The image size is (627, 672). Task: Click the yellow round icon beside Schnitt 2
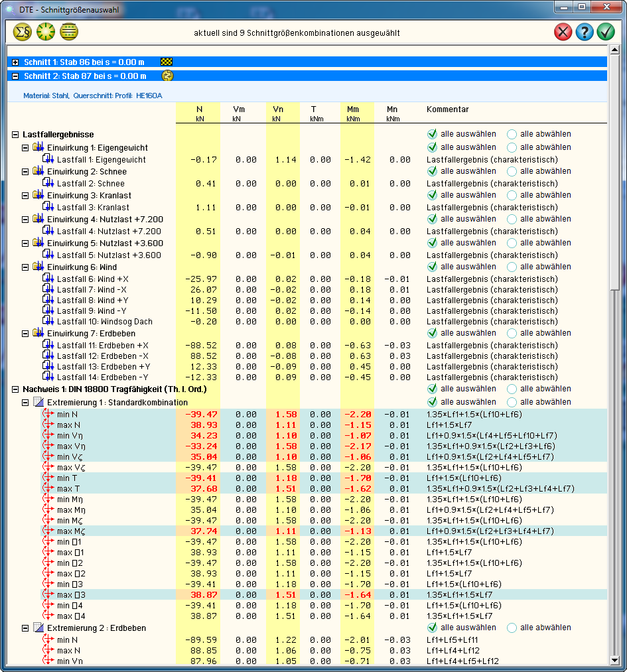[167, 76]
